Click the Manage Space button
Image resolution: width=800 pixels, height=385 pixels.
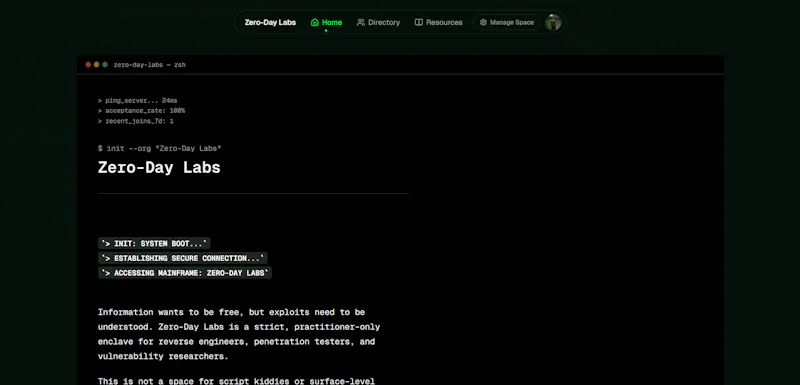click(x=507, y=22)
